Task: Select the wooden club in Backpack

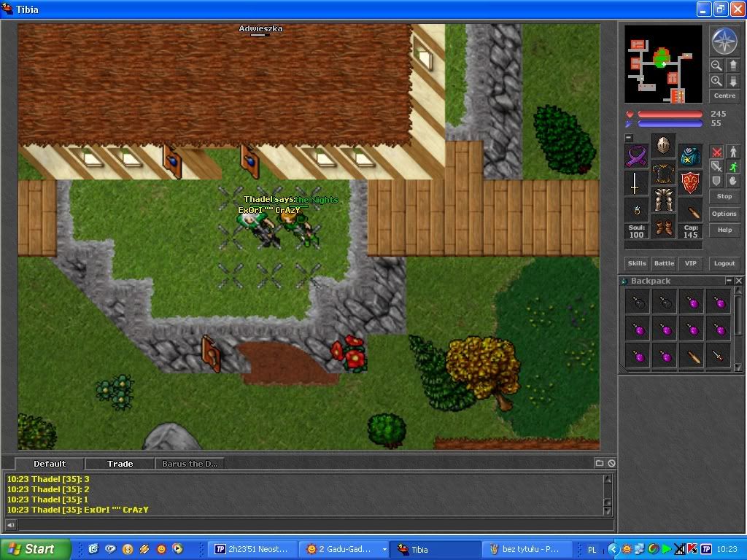Action: tap(692, 356)
